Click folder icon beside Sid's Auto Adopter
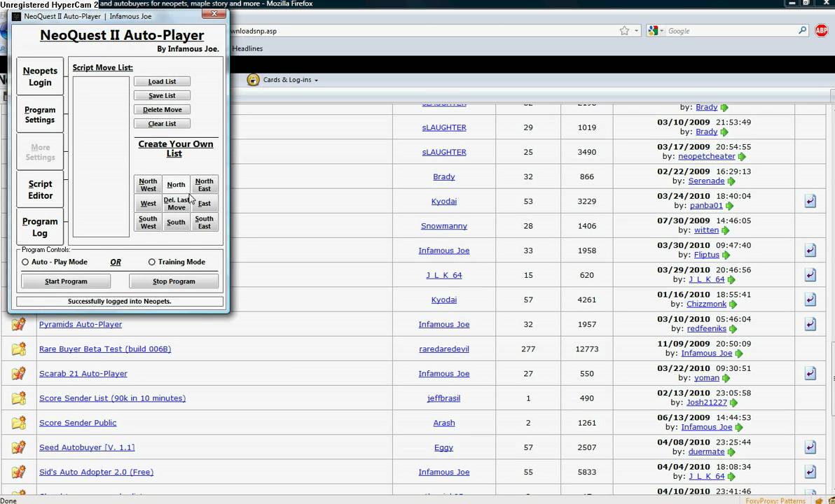The height and width of the screenshot is (504, 835). (19, 472)
